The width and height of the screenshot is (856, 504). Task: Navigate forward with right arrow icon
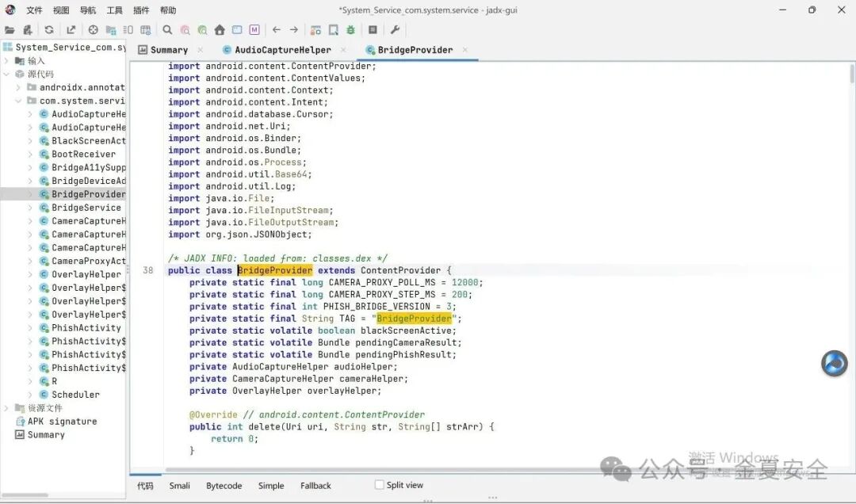[294, 30]
